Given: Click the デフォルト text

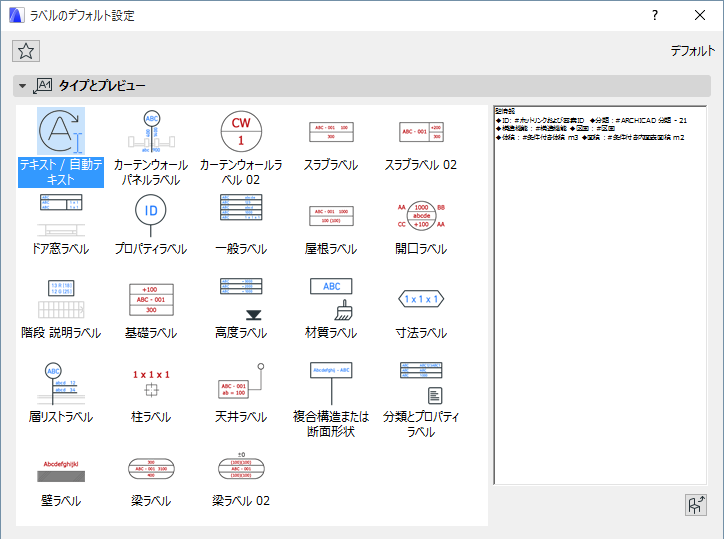Looking at the screenshot, I should [693, 51].
